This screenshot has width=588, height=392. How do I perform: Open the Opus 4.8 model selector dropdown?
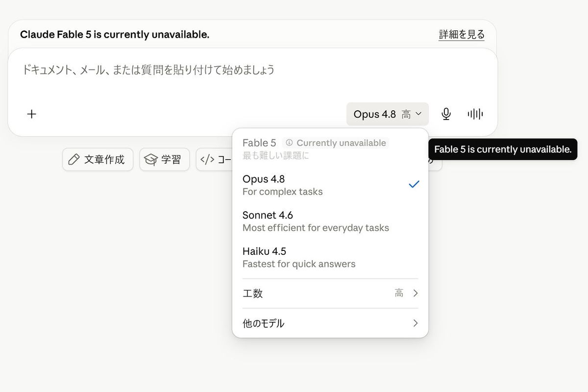[x=387, y=114]
